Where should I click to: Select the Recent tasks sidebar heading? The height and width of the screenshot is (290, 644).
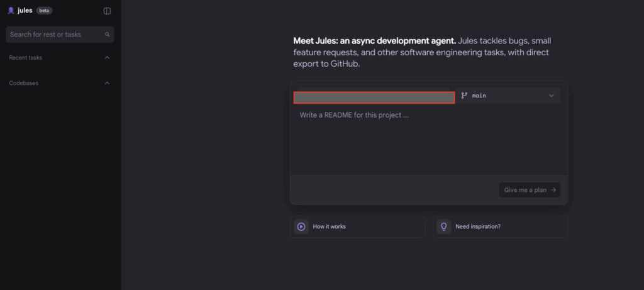click(x=26, y=58)
